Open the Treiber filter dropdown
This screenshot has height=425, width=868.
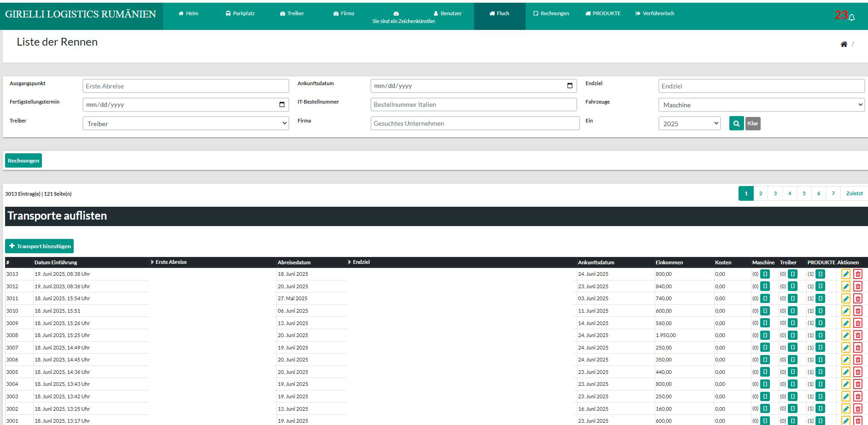(x=186, y=123)
